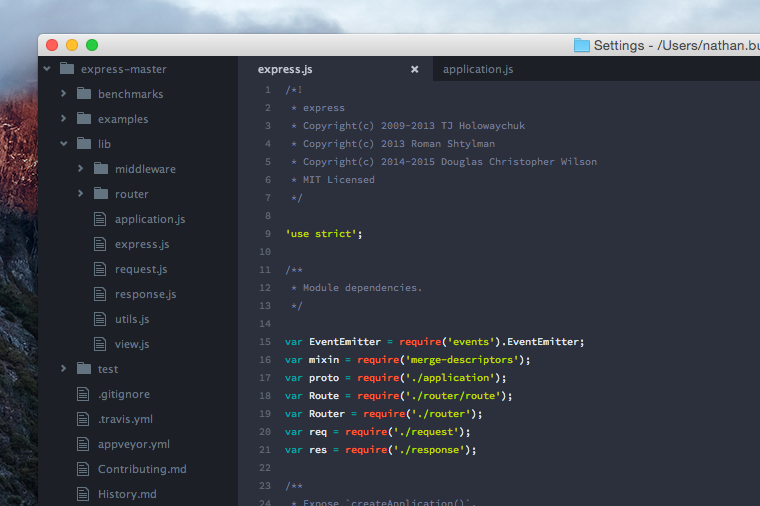The height and width of the screenshot is (506, 760).
Task: Select express-master in the tree view
Action: pos(124,69)
